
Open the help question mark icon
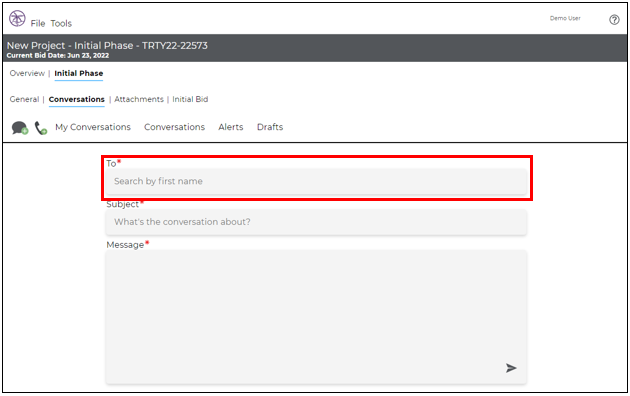click(x=614, y=20)
